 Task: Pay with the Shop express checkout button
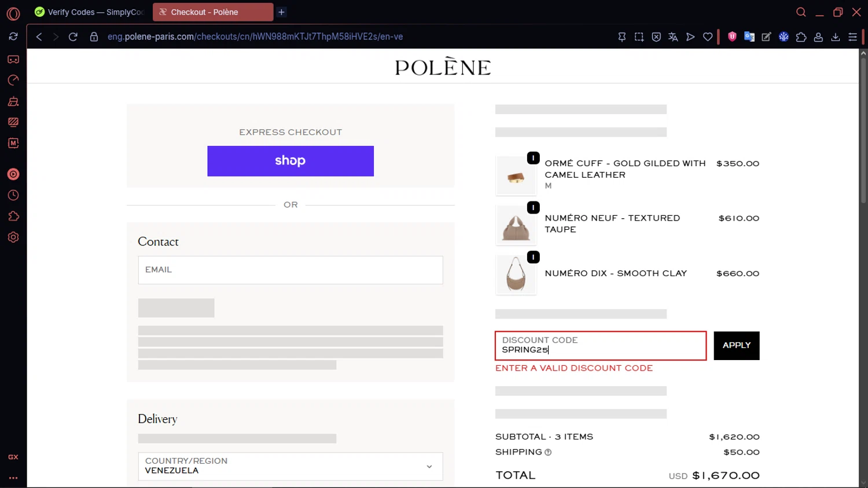290,161
